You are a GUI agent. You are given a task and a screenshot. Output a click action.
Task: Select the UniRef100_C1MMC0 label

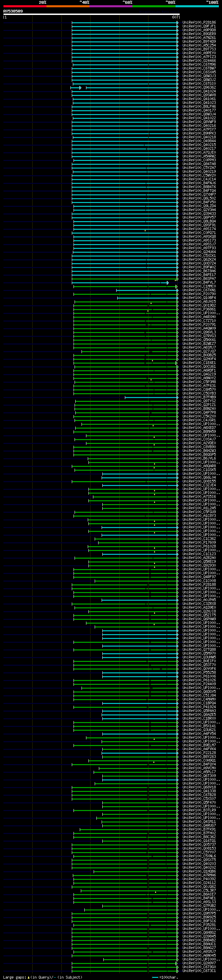[x=199, y=286]
